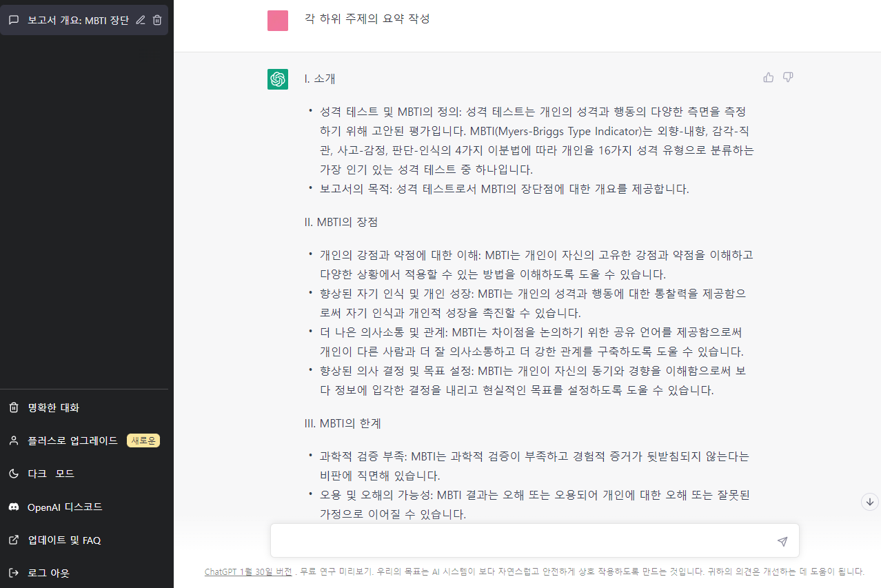Jump to bottom with the down arrow button
The image size is (881, 588).
click(x=870, y=502)
